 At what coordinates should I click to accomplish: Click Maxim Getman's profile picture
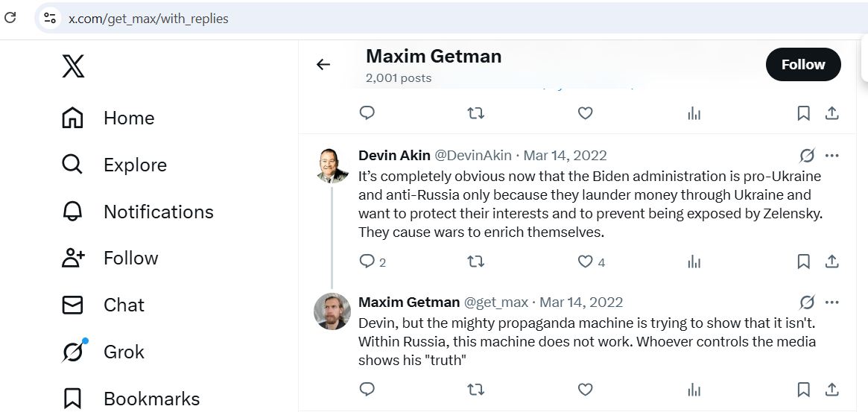point(332,311)
